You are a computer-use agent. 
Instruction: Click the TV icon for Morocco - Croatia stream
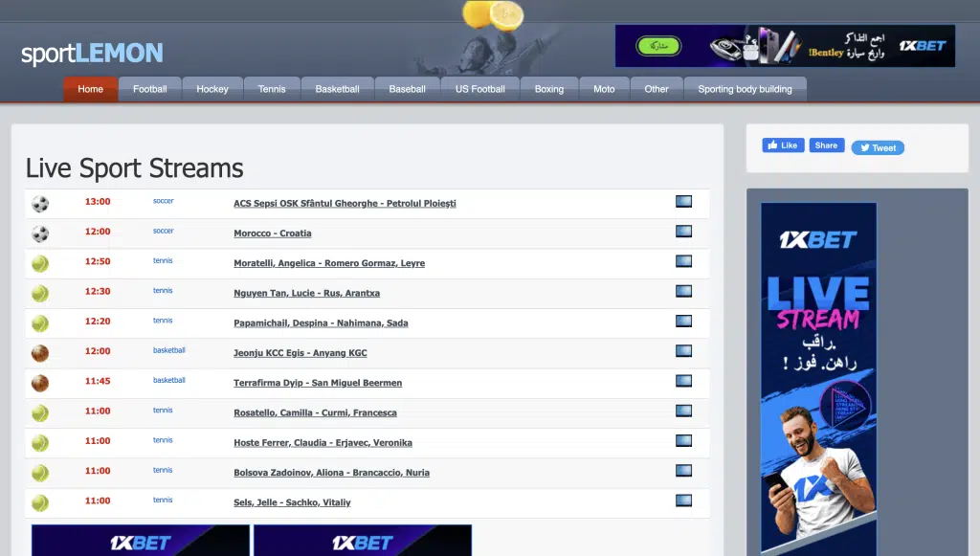pos(682,230)
